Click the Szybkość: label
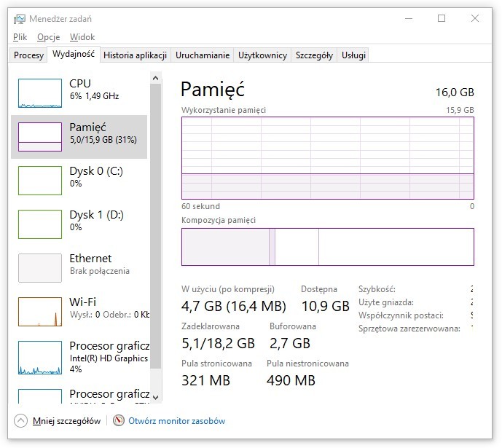 tap(377, 289)
